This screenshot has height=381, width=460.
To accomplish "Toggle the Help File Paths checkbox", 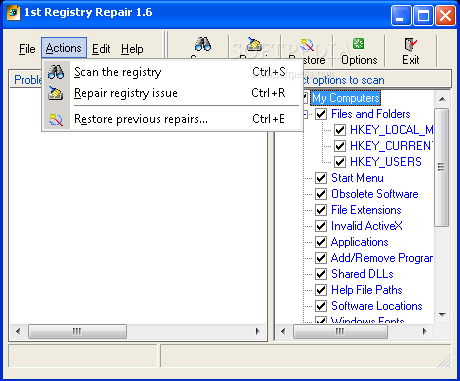I will click(x=321, y=290).
